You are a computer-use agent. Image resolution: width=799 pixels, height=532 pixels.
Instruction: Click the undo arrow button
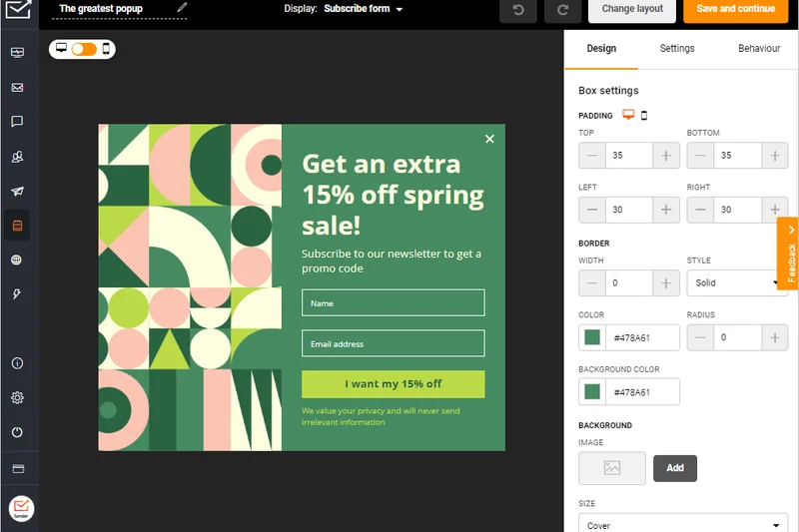[517, 10]
